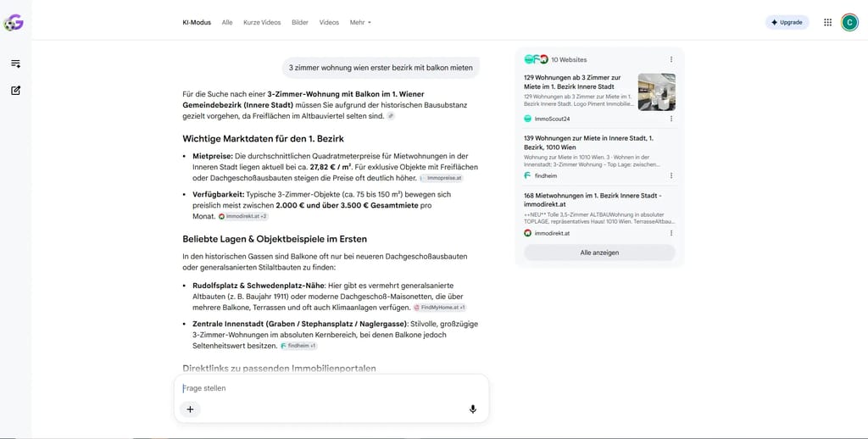The width and height of the screenshot is (868, 439).
Task: Switch to the Alle tab
Action: 227,23
